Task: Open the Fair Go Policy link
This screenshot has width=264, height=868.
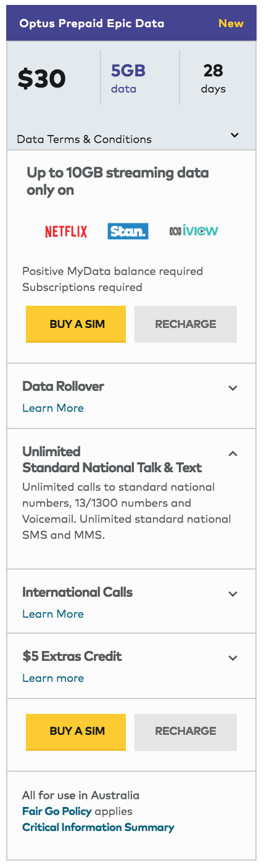Action: click(x=57, y=811)
